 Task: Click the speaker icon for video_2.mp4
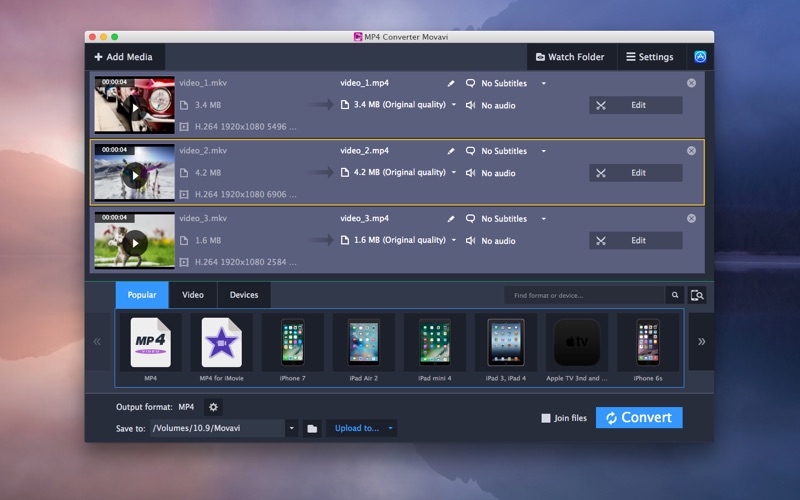coord(470,173)
